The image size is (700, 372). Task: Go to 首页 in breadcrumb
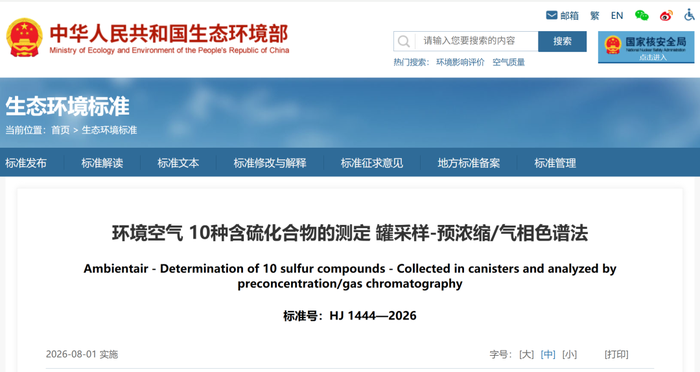tap(60, 130)
